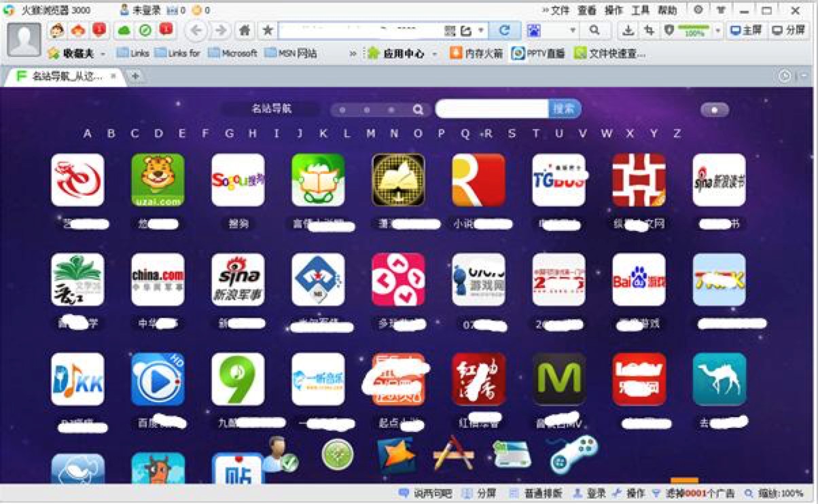
Task: Open the DJKK music tile
Action: point(77,379)
